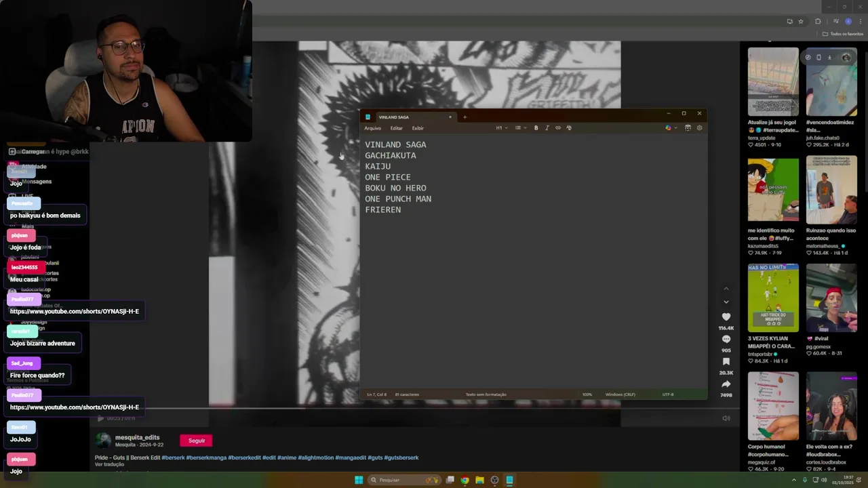Screen dimensions: 868x488
Task: Toggle italic formatting in Notepad
Action: click(547, 128)
